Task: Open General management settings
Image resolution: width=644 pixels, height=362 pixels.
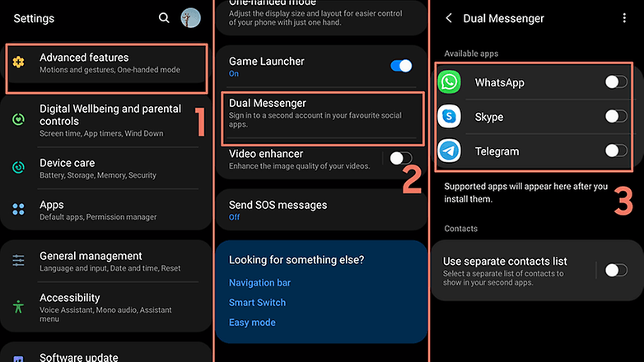Action: tap(106, 262)
